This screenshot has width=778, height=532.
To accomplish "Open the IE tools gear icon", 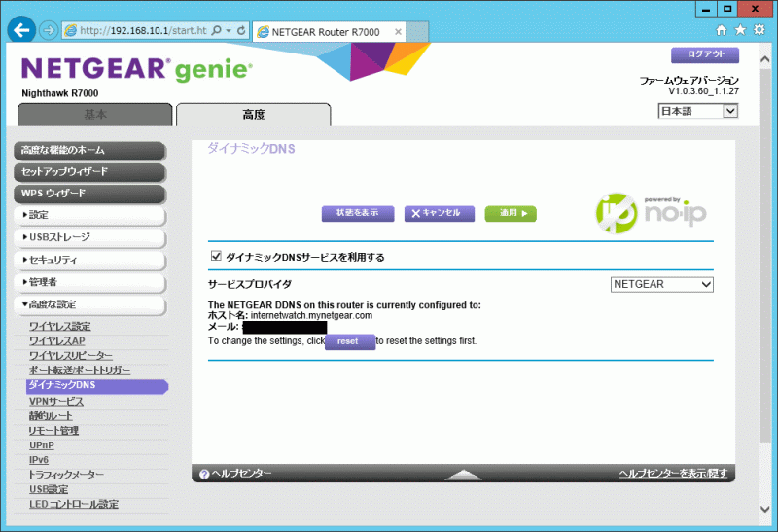I will pyautogui.click(x=760, y=31).
